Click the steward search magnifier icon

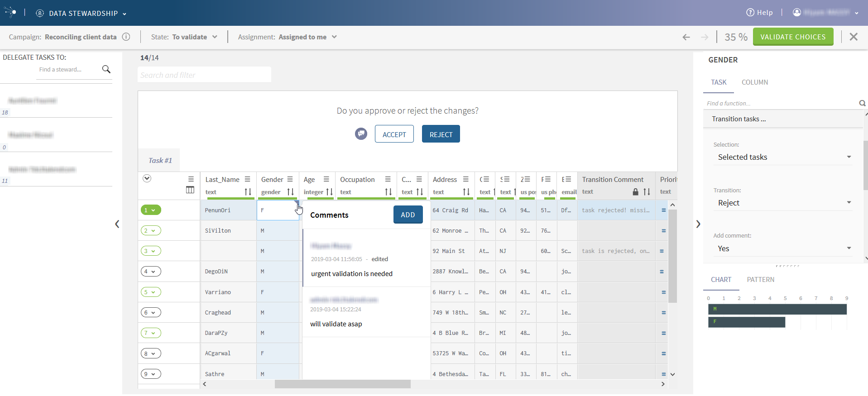tap(106, 69)
